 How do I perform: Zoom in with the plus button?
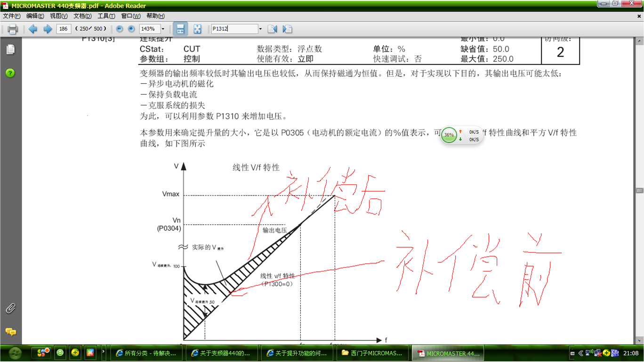click(131, 29)
